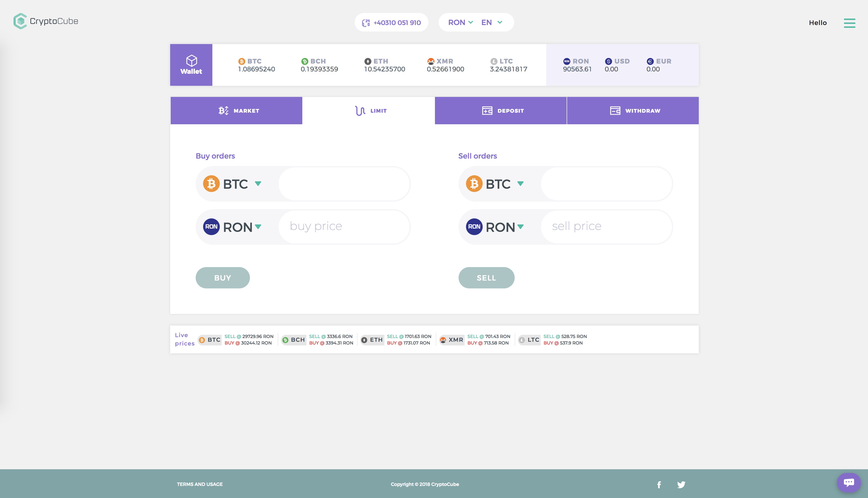Open the Twitter icon in footer

click(681, 485)
